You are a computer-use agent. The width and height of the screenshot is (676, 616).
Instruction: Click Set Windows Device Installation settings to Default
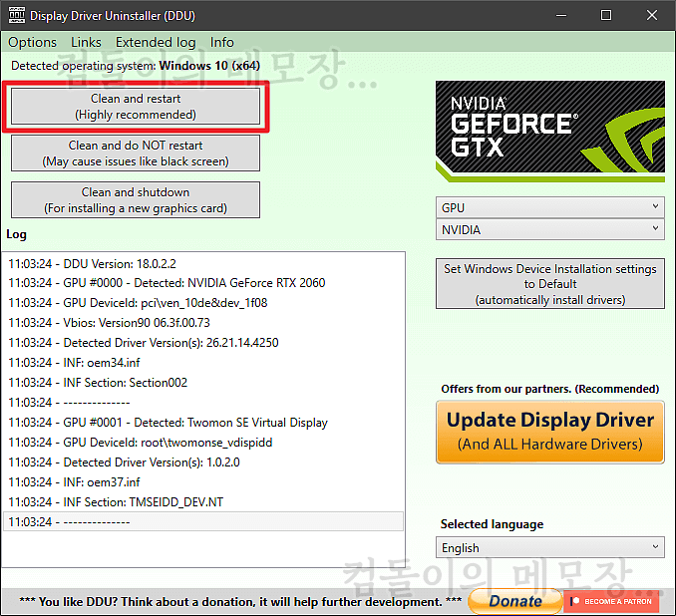(x=550, y=284)
